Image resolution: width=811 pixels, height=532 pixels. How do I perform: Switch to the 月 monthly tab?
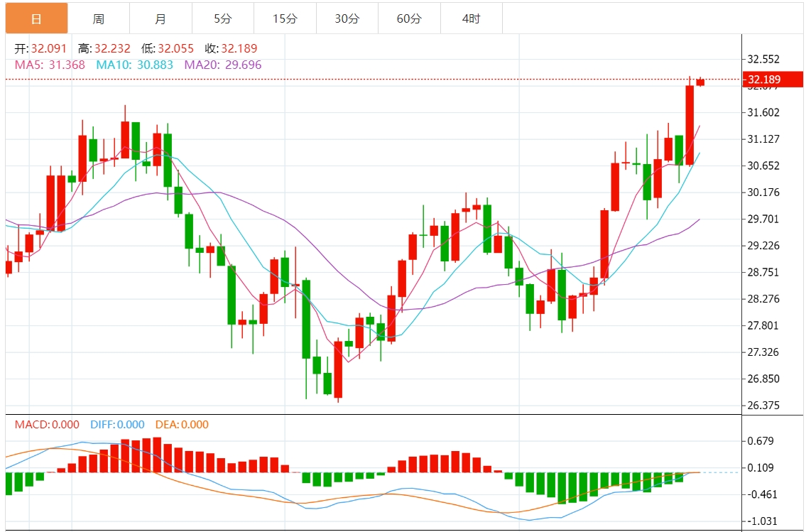click(x=161, y=18)
